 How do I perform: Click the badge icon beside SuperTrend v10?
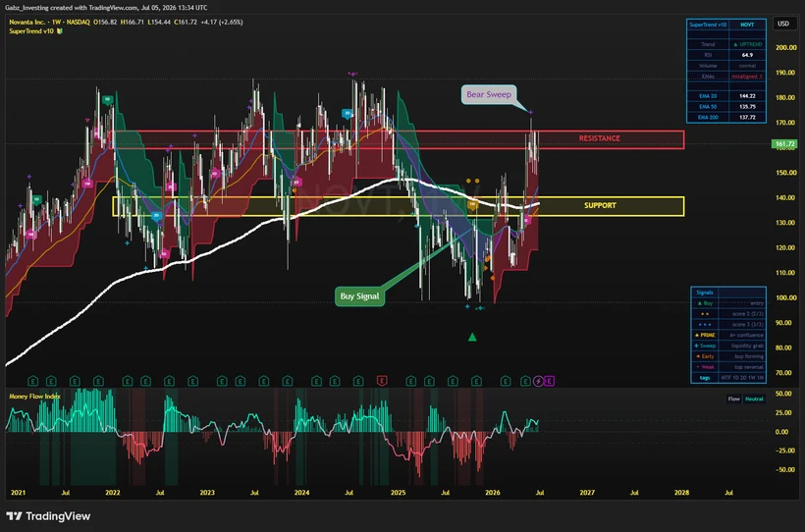60,31
